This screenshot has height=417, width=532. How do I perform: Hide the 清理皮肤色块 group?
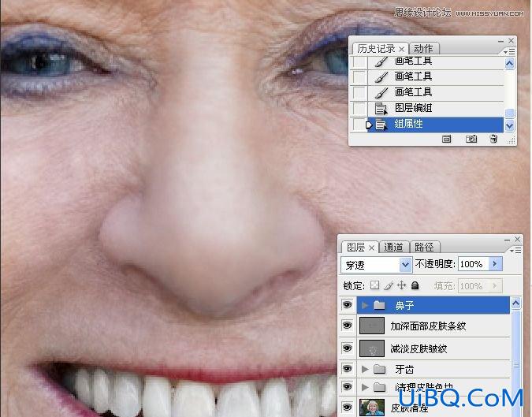(347, 387)
